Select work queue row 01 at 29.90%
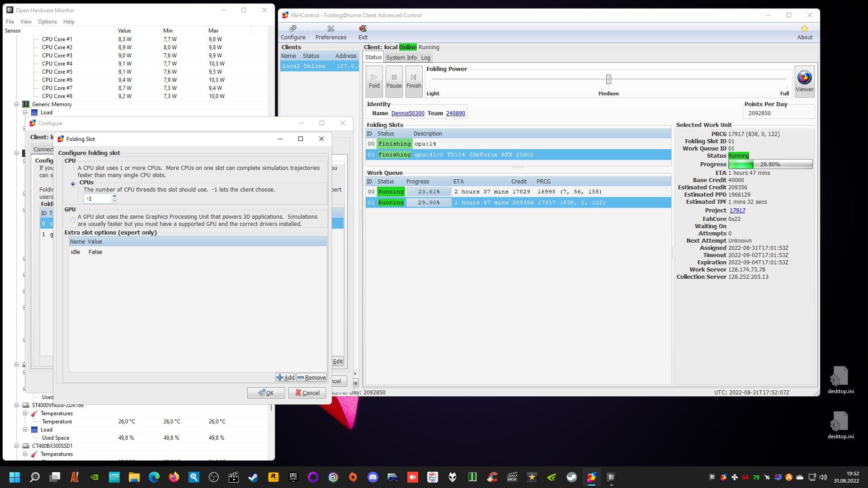868x488 pixels. (x=518, y=202)
